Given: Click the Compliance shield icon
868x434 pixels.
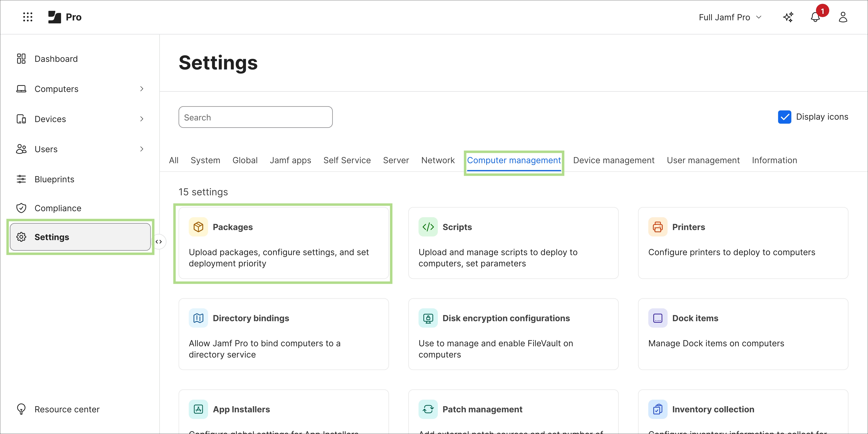Looking at the screenshot, I should click(x=21, y=208).
